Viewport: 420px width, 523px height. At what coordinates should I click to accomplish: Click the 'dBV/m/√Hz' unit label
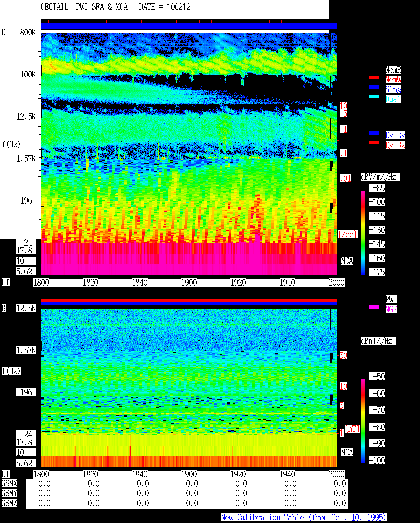(x=380, y=177)
